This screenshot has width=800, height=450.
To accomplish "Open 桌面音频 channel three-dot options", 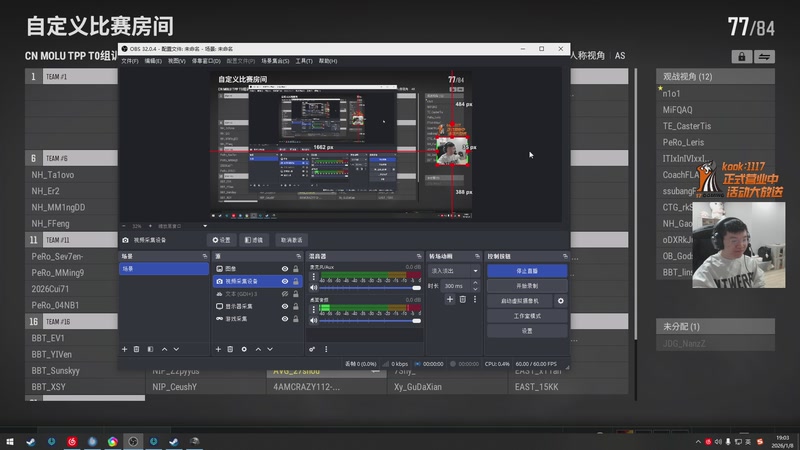I will [x=313, y=309].
